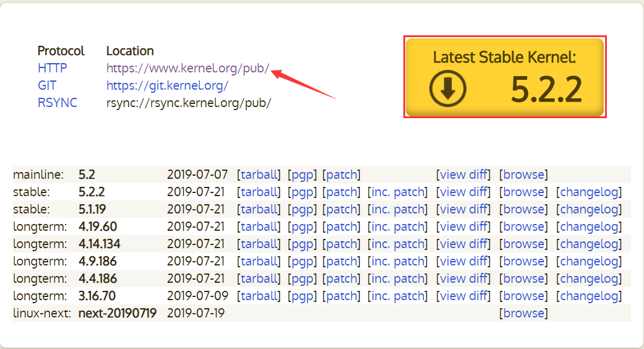Open pgp signature for longterm 4.14.134
The height and width of the screenshot is (349, 644).
point(303,244)
